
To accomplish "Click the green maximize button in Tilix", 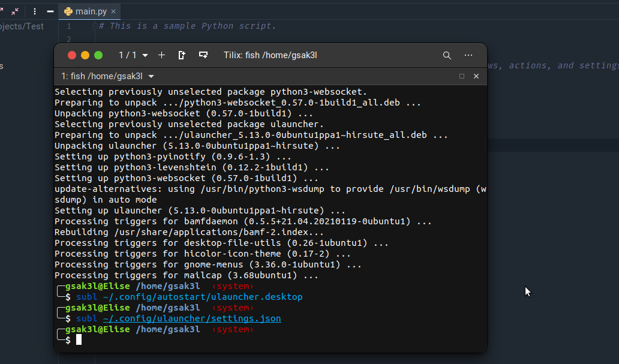I will click(x=99, y=55).
